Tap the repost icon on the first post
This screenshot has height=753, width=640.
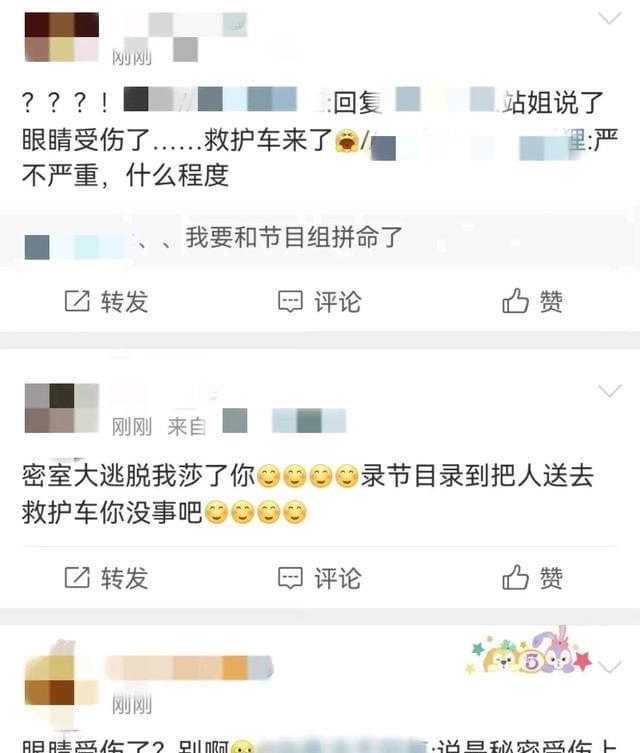click(x=77, y=301)
